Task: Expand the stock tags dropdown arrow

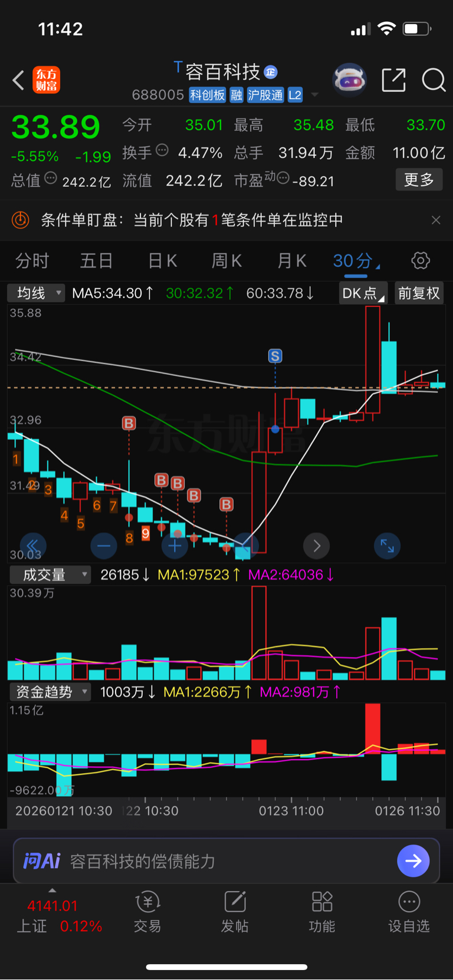Action: click(x=315, y=95)
